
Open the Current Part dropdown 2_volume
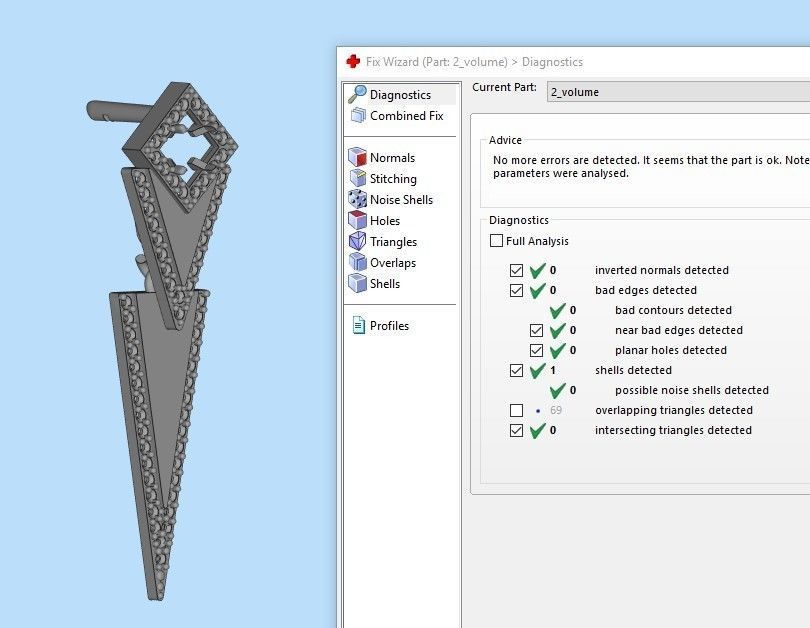click(678, 92)
